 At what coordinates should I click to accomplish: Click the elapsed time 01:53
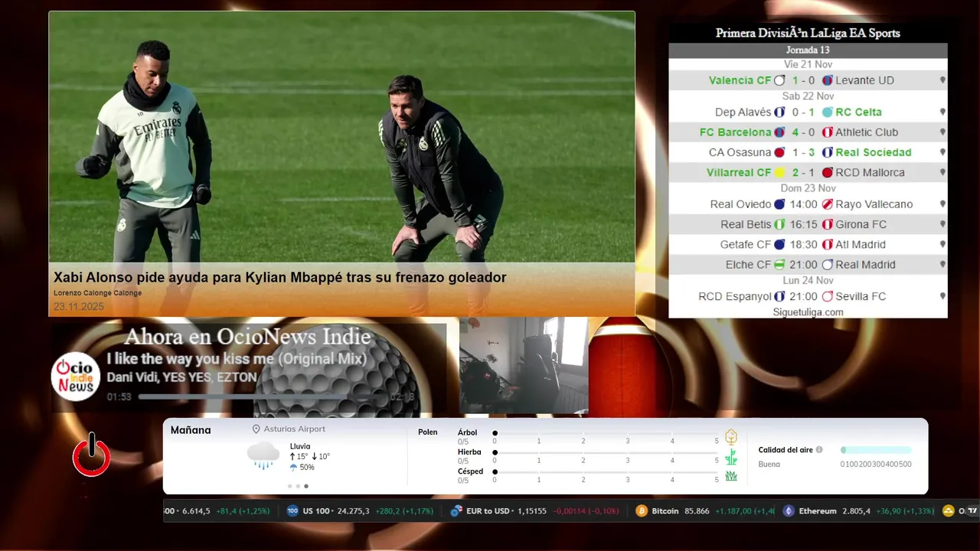click(x=119, y=397)
